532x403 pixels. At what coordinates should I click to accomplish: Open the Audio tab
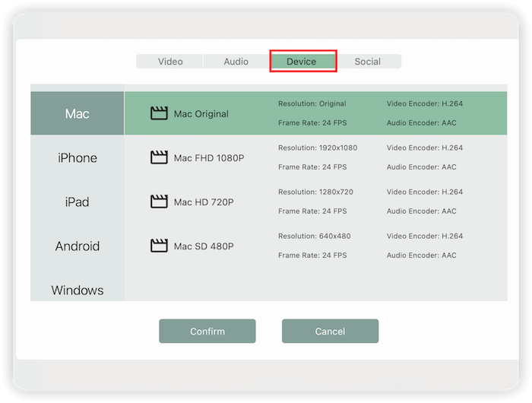click(x=236, y=62)
